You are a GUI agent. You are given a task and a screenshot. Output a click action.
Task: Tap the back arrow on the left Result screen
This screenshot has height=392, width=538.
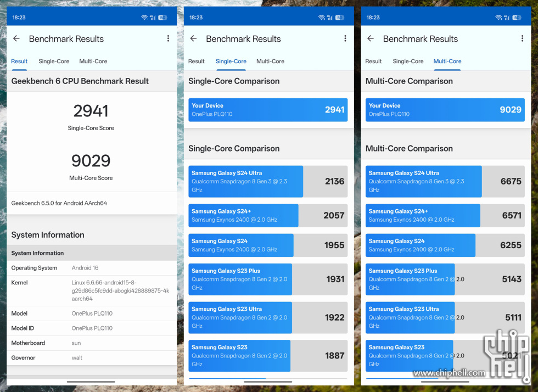pyautogui.click(x=16, y=39)
